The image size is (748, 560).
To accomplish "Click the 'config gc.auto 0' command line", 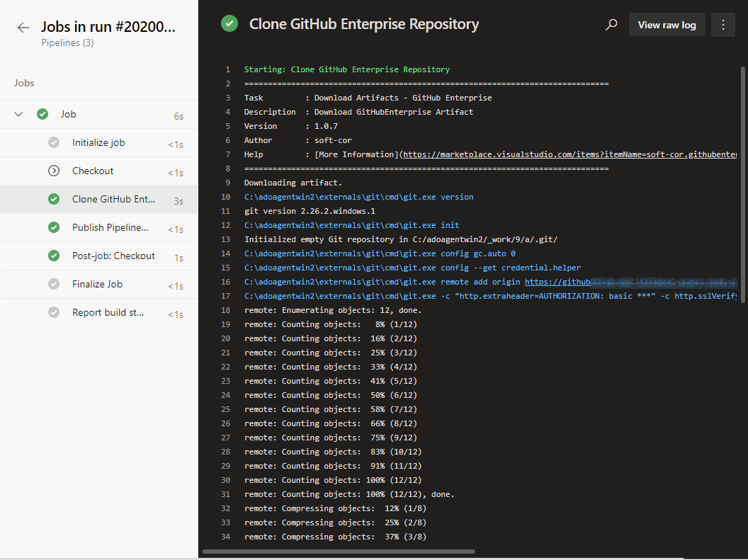I will coord(380,253).
